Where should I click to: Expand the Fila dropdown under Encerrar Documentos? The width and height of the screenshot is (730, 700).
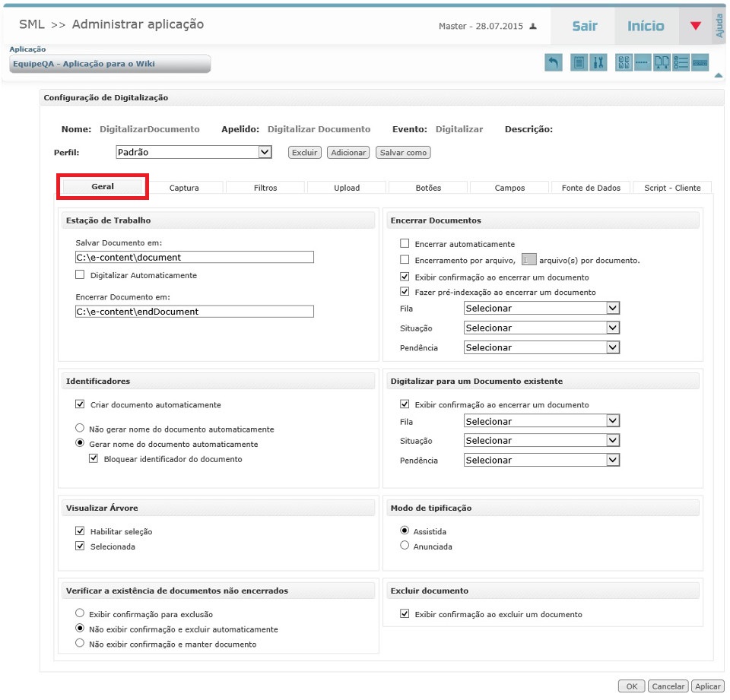(x=541, y=309)
